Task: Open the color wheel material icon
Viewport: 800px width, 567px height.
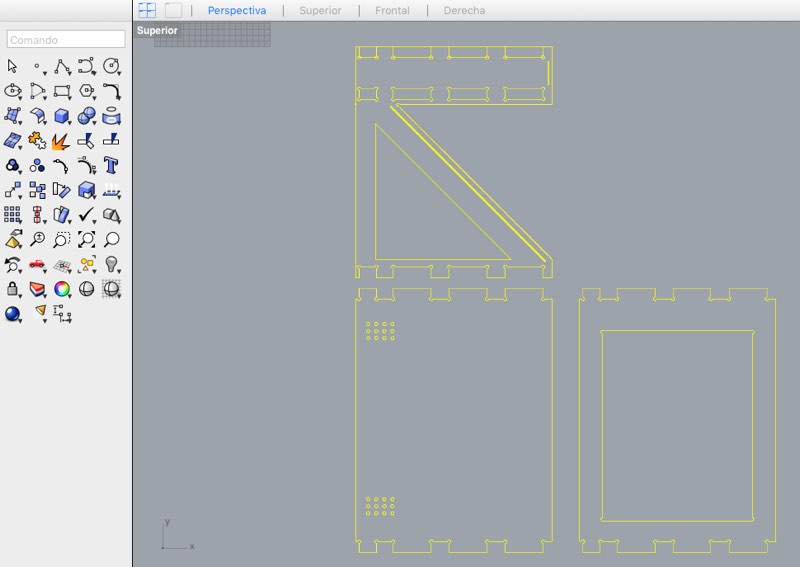Action: (x=62, y=289)
